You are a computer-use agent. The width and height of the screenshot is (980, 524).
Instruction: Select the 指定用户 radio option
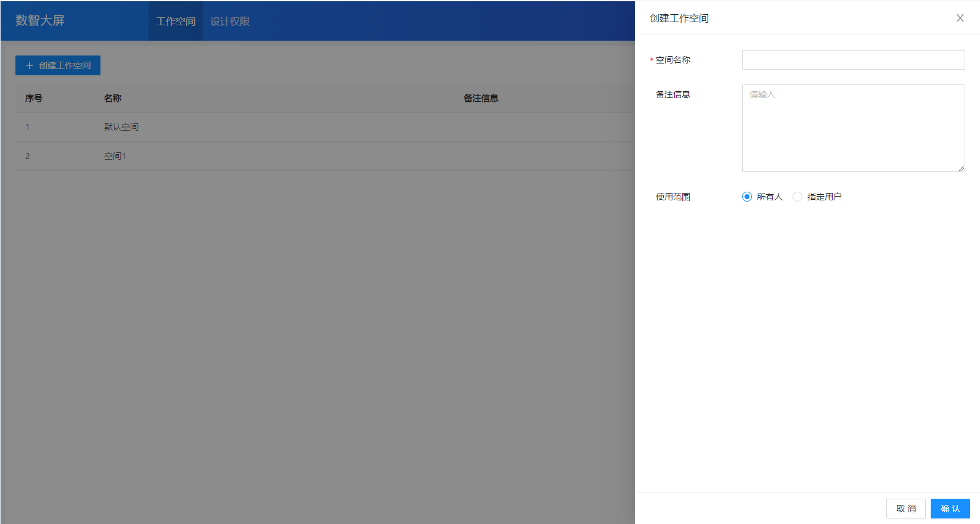click(798, 197)
